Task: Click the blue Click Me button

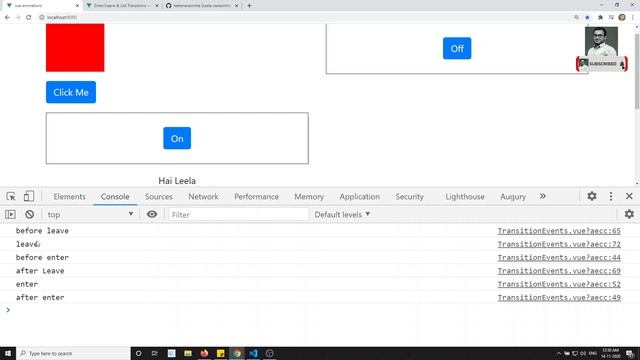Action: click(71, 92)
